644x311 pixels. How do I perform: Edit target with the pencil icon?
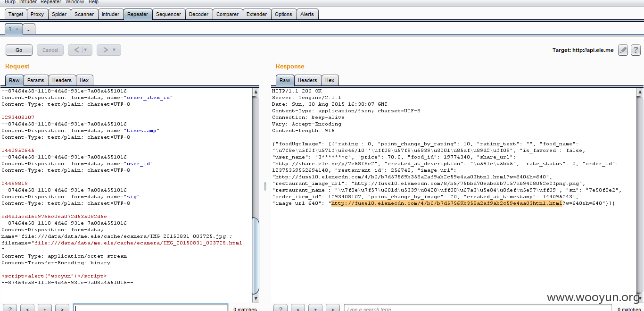point(623,50)
